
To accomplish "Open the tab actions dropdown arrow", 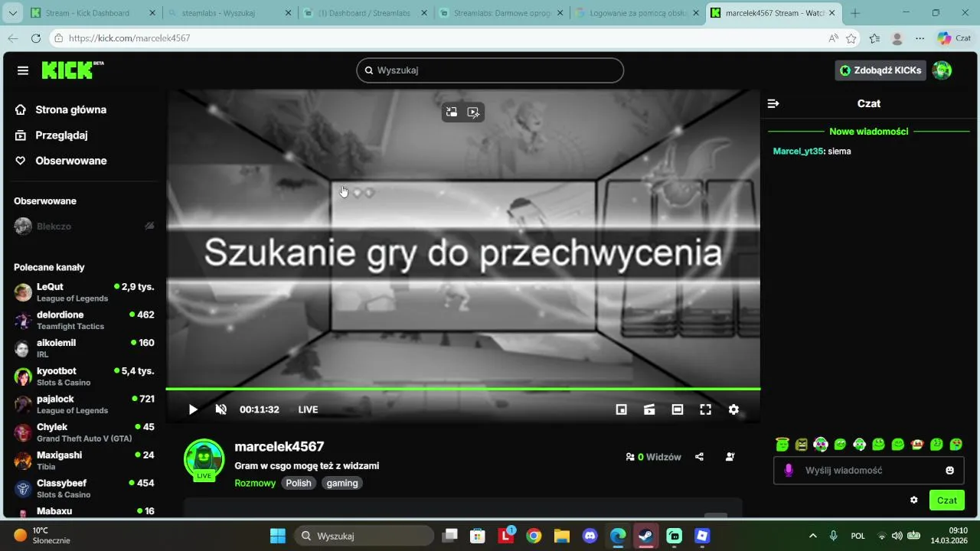I will click(12, 13).
